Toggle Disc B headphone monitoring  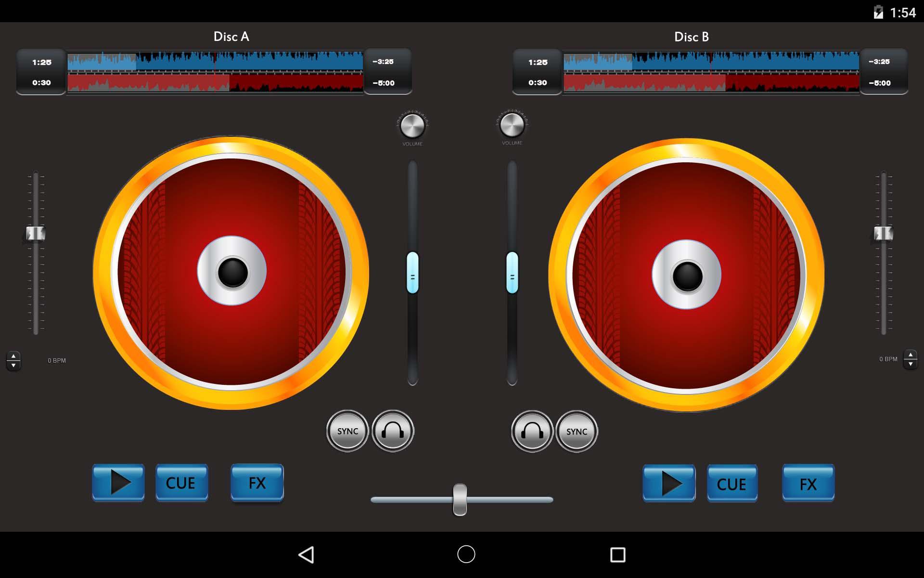pyautogui.click(x=532, y=431)
